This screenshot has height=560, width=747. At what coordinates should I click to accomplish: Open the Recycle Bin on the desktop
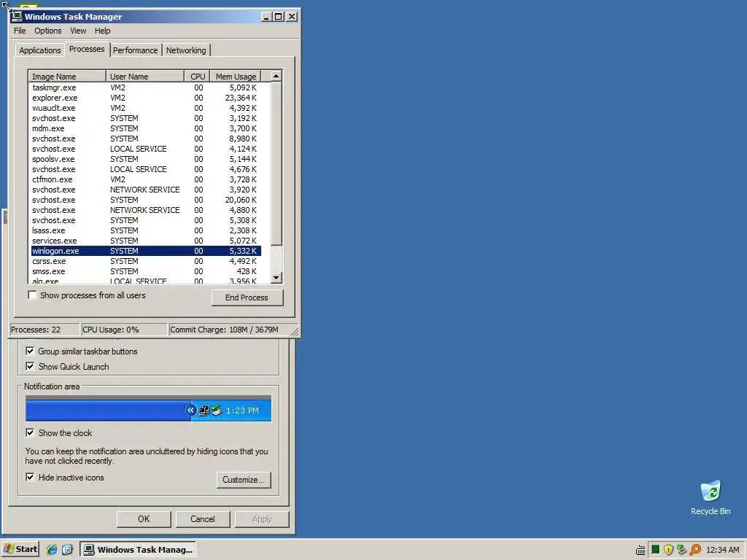point(711,497)
